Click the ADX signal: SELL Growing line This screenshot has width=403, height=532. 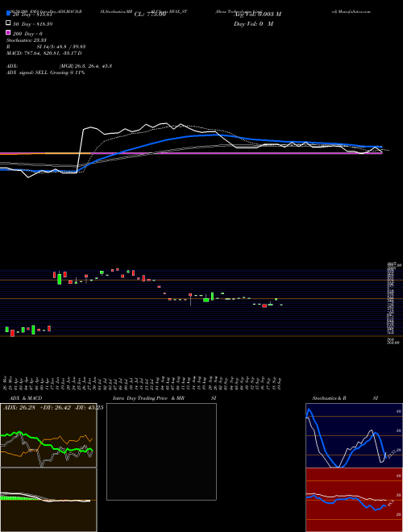click(x=45, y=73)
